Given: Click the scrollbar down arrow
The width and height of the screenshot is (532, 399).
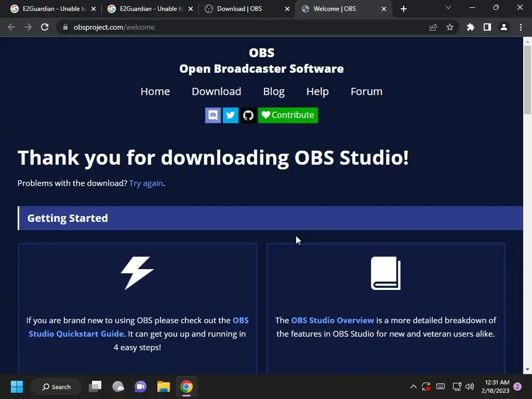Looking at the screenshot, I should pos(527,370).
